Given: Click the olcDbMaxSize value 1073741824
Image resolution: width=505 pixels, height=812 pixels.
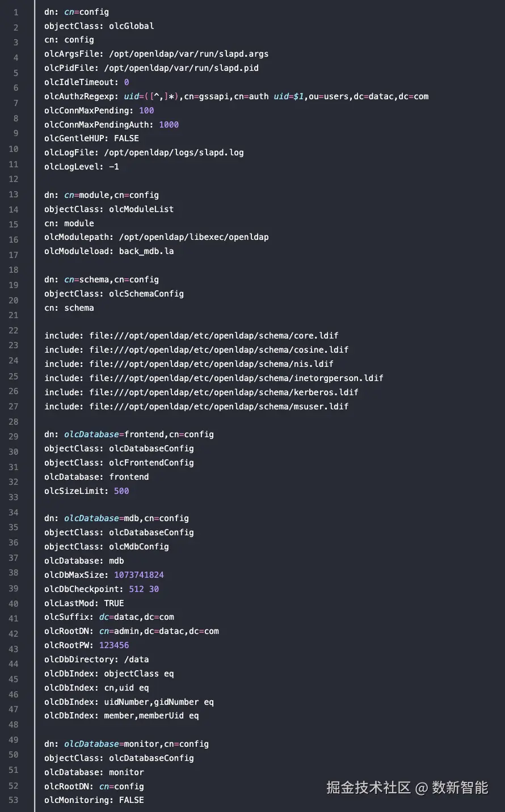Looking at the screenshot, I should click(139, 575).
